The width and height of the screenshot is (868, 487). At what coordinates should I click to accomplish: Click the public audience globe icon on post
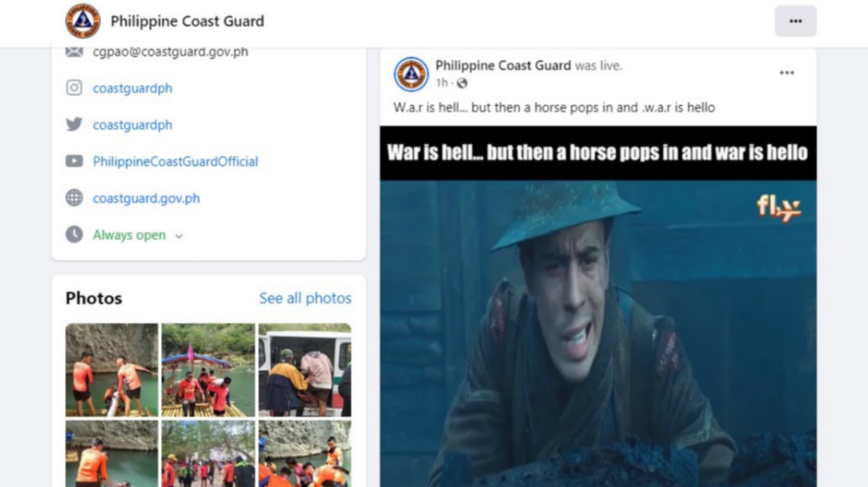point(462,83)
